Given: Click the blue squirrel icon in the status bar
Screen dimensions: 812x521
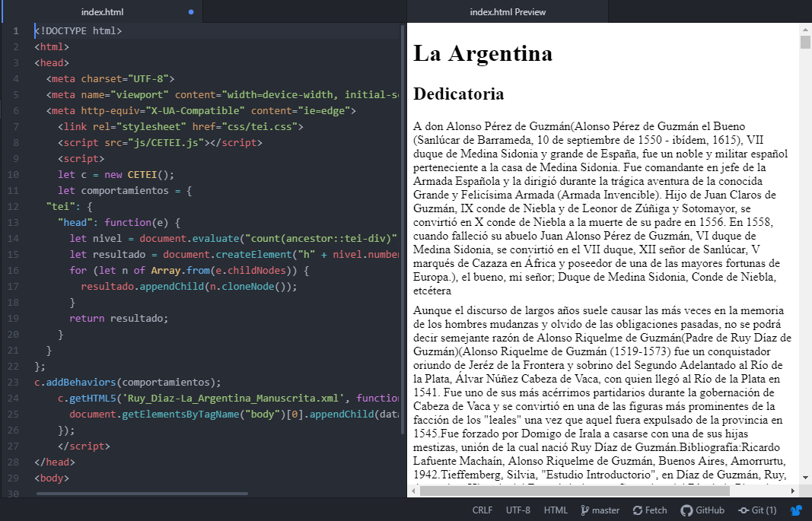Looking at the screenshot, I should [x=796, y=510].
